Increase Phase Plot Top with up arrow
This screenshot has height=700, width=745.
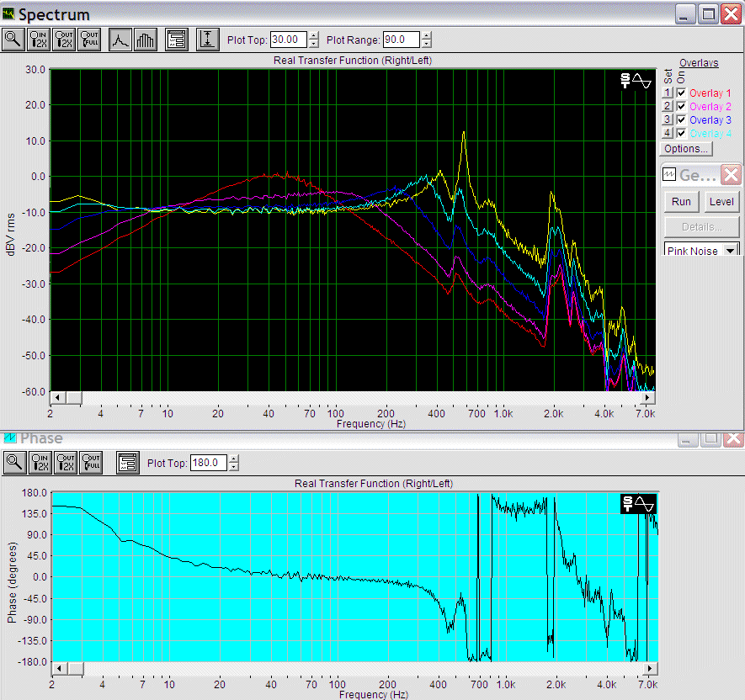[233, 459]
